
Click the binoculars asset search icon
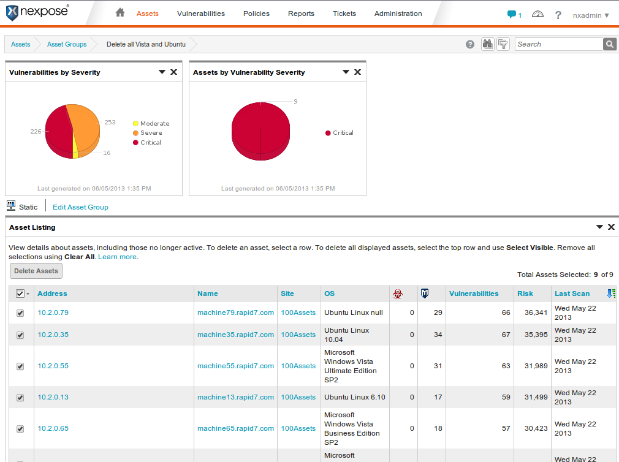click(x=487, y=45)
